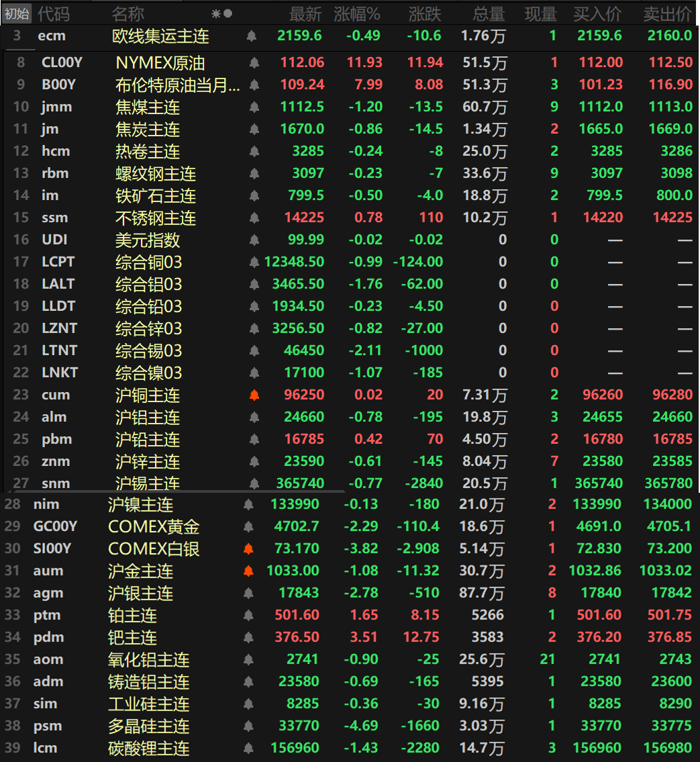Click the 最新 column header
Image resolution: width=700 pixels, height=762 pixels.
306,13
